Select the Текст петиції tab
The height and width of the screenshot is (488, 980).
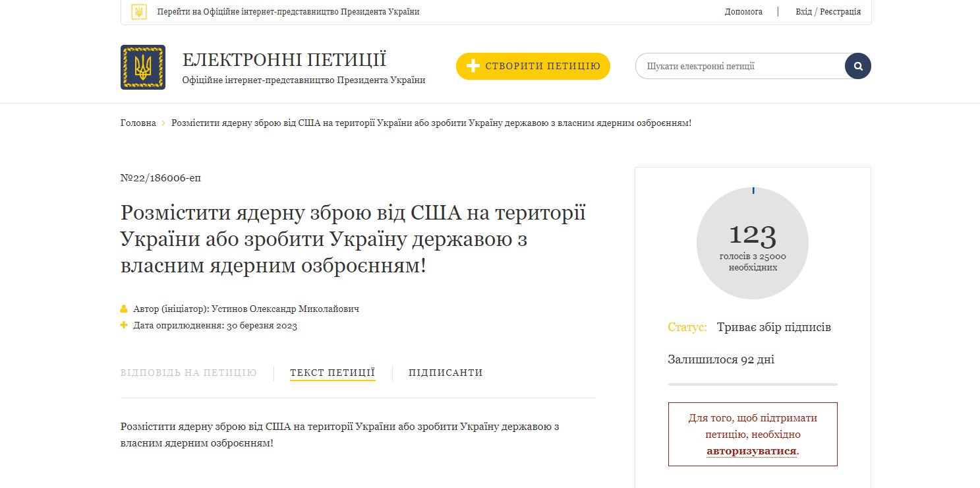(332, 373)
